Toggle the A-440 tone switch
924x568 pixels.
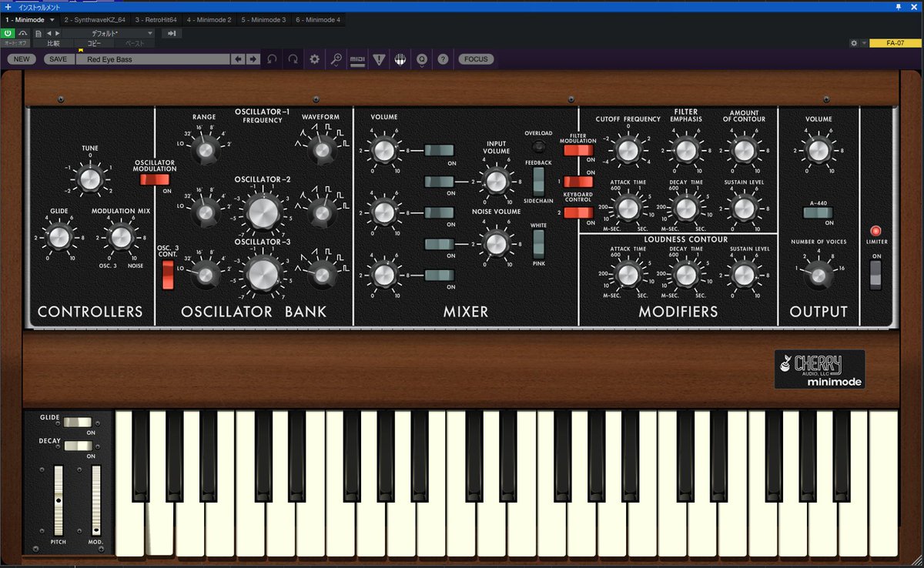[x=818, y=212]
